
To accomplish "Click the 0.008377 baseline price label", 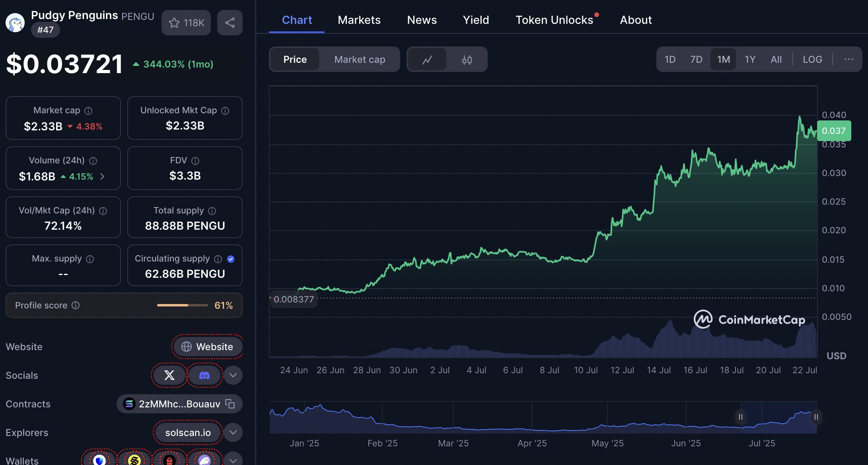I will tap(294, 299).
